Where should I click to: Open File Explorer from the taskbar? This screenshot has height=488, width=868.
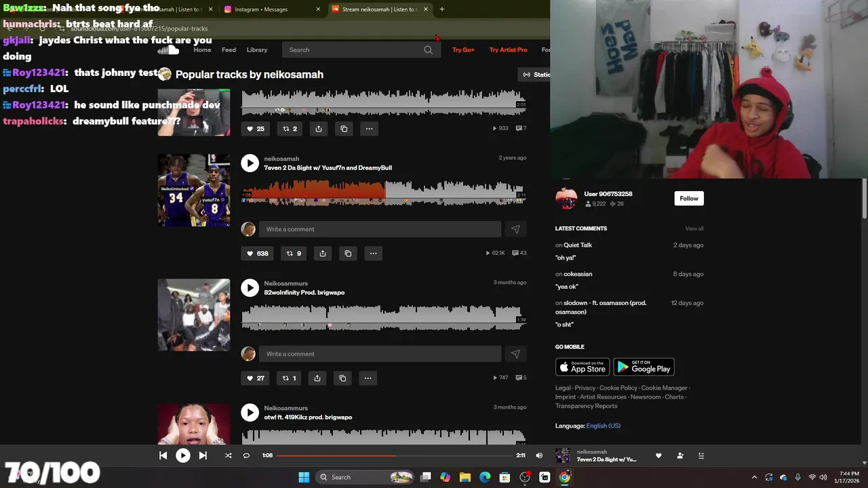coord(465,477)
